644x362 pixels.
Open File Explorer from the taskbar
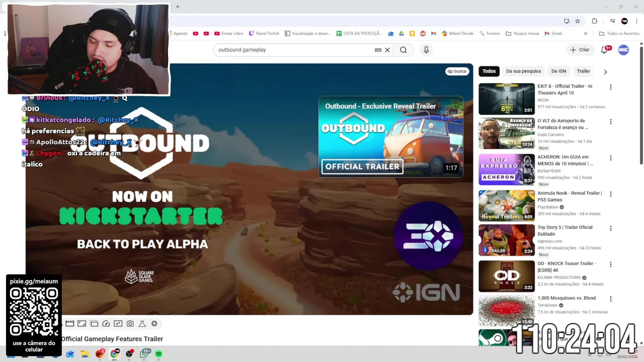85,354
